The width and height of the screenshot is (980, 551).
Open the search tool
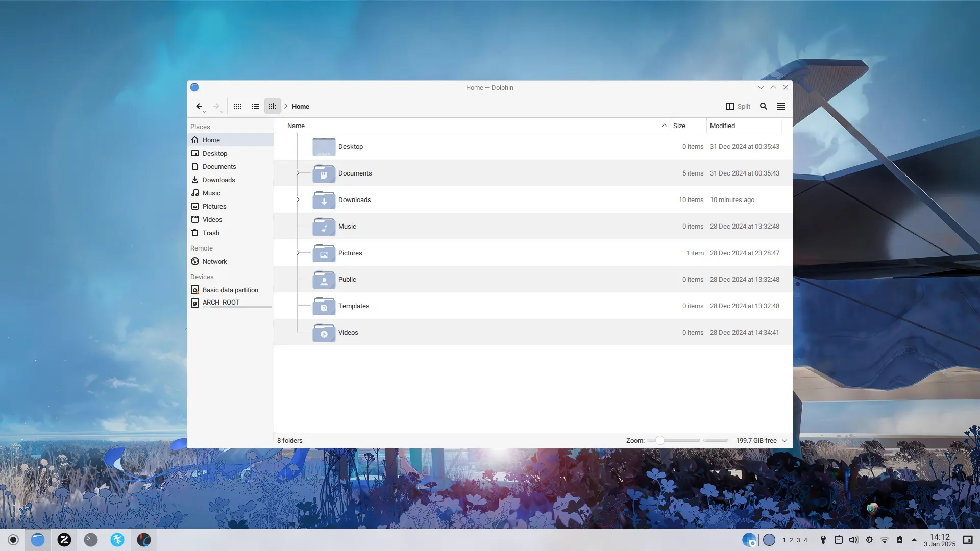[x=764, y=106]
